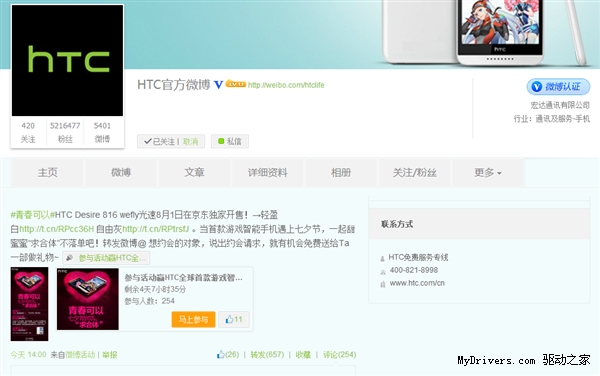The width and height of the screenshot is (600, 376).
Task: Click the gold level badge icon
Action: tap(235, 84)
